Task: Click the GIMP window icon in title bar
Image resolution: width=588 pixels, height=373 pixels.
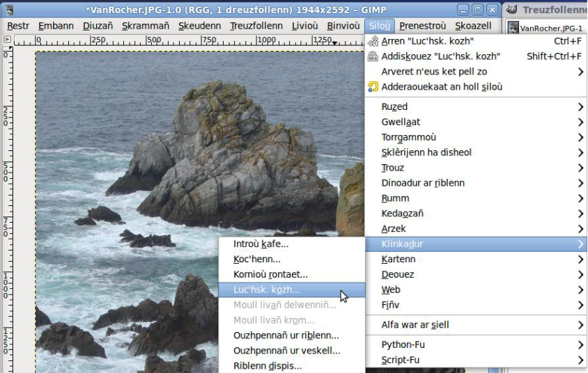Action: pos(8,10)
